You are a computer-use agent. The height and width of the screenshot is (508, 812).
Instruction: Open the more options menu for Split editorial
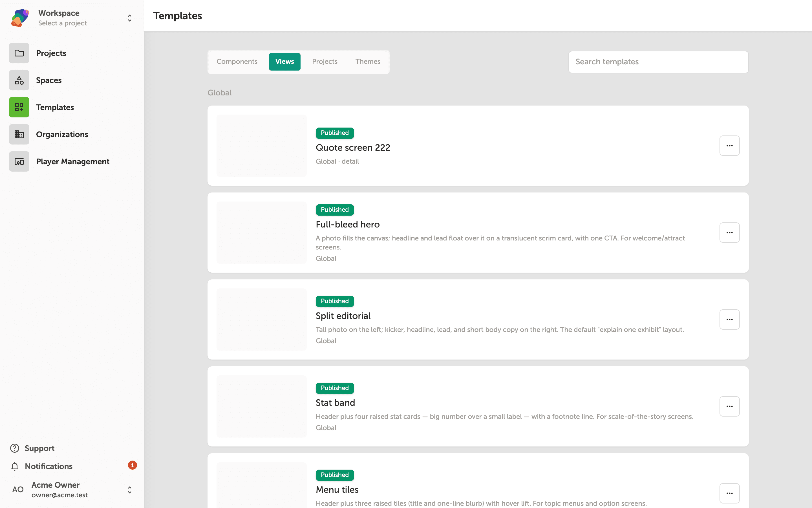729,319
